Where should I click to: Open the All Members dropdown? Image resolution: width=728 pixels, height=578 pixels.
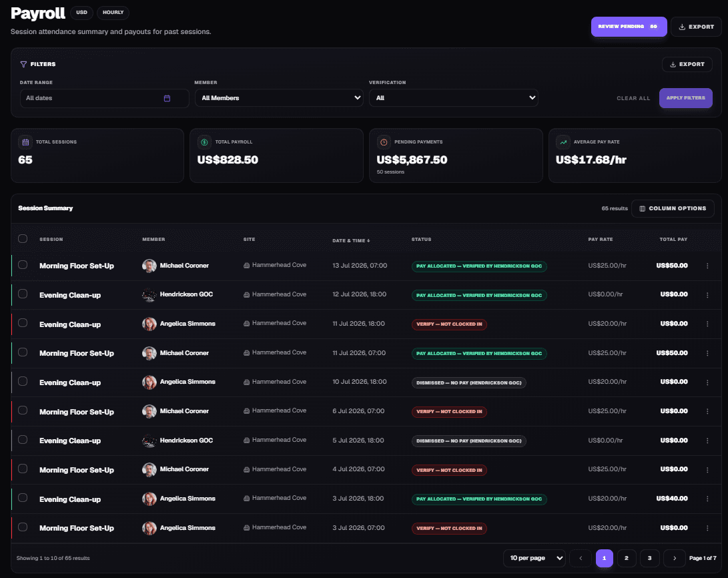pos(279,98)
